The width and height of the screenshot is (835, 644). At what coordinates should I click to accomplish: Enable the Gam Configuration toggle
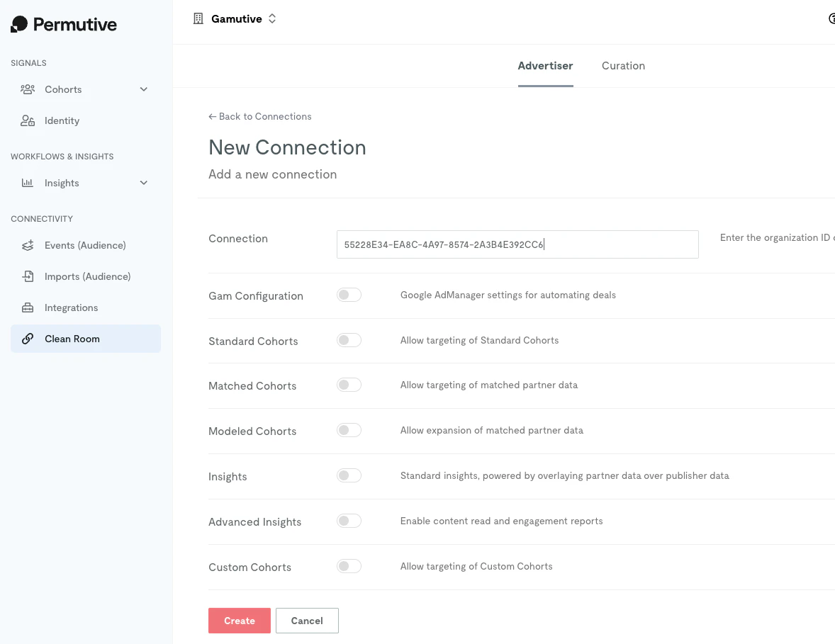pyautogui.click(x=349, y=294)
